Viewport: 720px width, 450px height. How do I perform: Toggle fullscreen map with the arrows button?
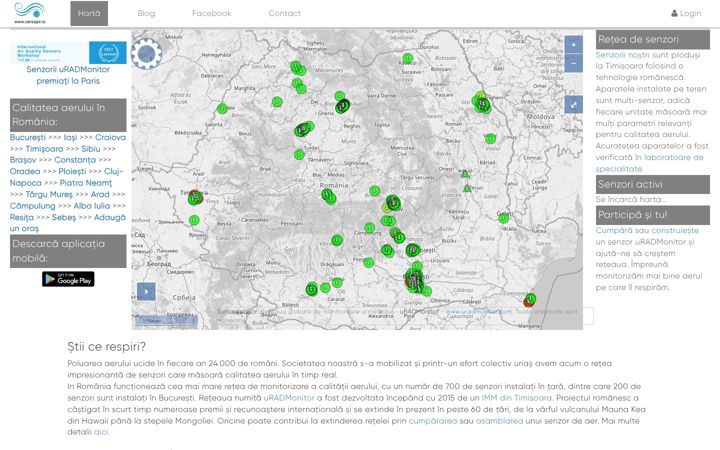(574, 105)
